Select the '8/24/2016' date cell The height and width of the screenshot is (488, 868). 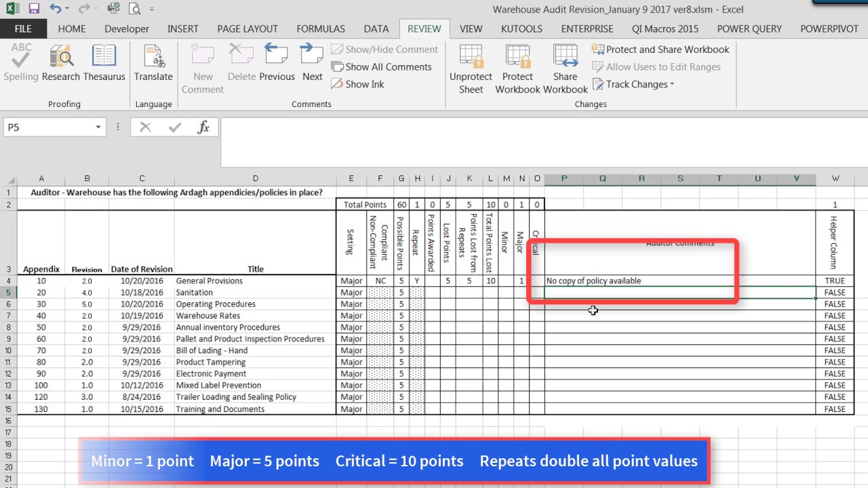click(142, 397)
